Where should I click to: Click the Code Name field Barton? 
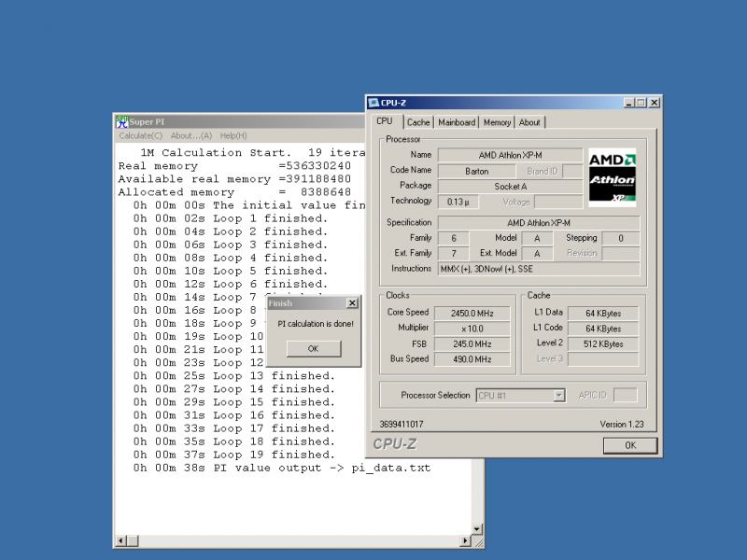[477, 171]
